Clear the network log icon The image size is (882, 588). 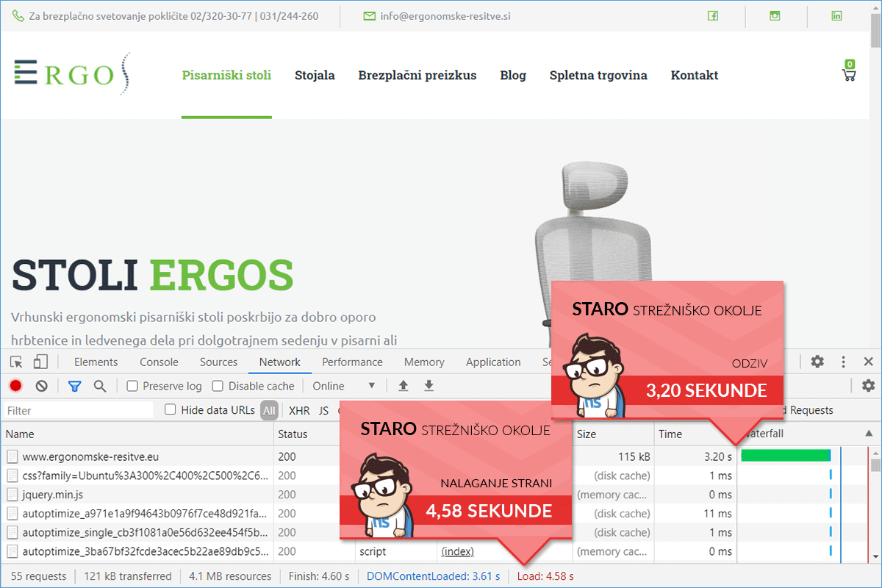pyautogui.click(x=42, y=386)
